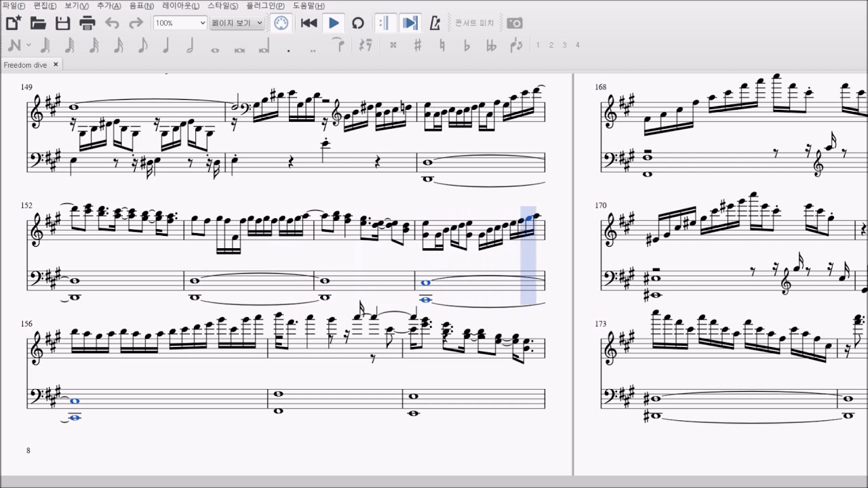Open the 페이지 보기 view mode dropdown
Viewport: 868px width, 488px height.
point(236,23)
